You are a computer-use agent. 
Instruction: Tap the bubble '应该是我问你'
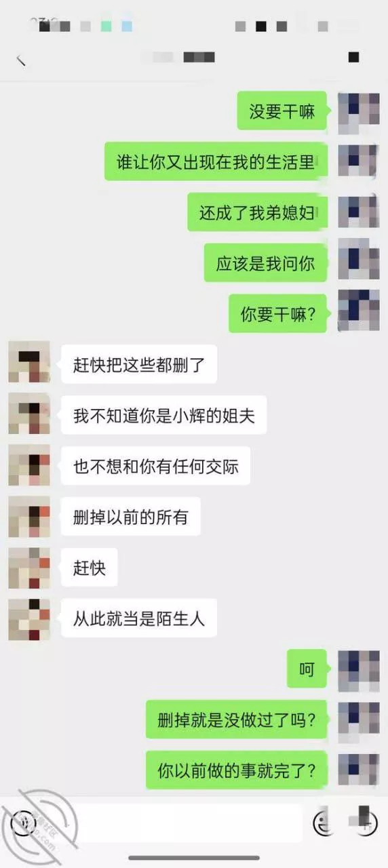[x=266, y=263]
